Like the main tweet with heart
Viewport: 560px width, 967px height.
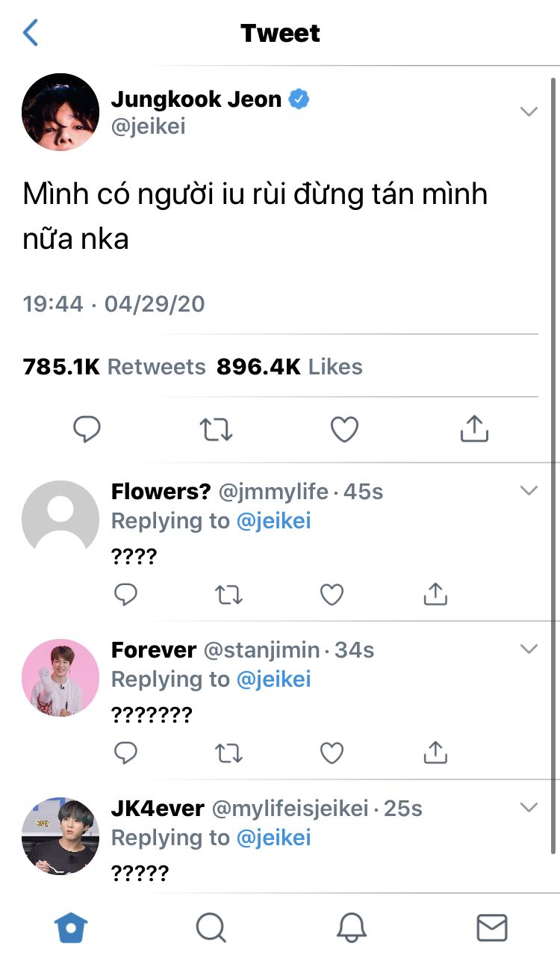344,429
